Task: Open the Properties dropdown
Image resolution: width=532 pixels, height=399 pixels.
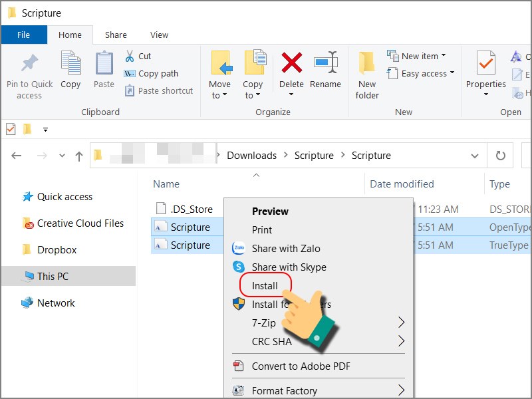Action: click(x=486, y=94)
